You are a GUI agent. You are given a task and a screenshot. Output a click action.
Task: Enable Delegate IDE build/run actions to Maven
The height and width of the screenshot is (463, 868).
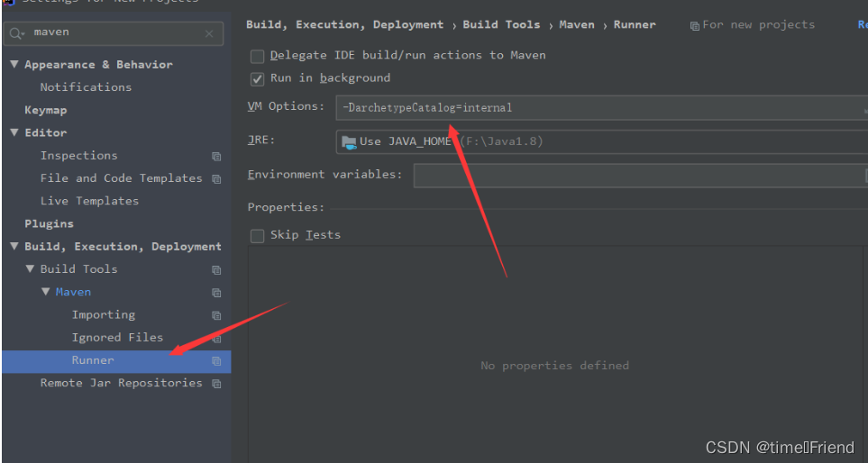258,57
